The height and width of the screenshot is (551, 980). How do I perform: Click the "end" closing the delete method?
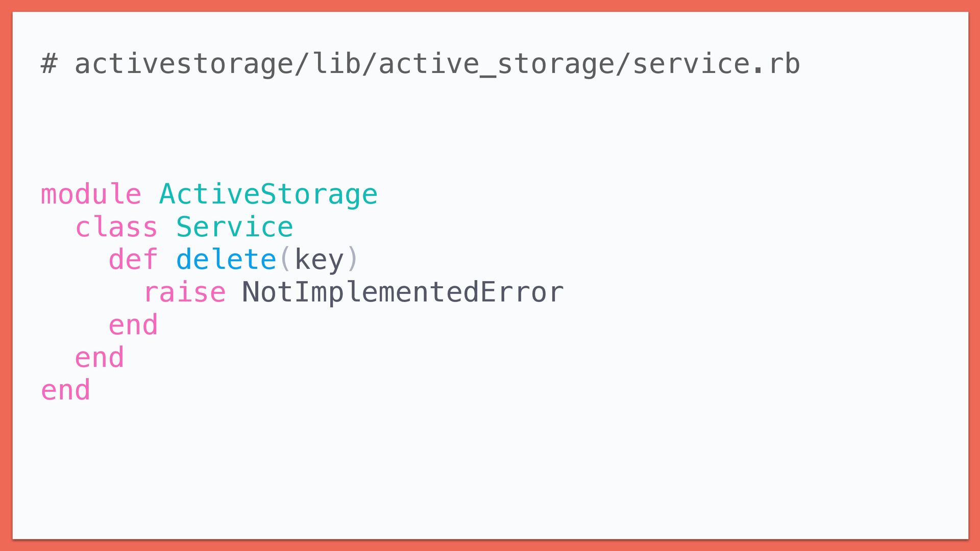pos(133,325)
